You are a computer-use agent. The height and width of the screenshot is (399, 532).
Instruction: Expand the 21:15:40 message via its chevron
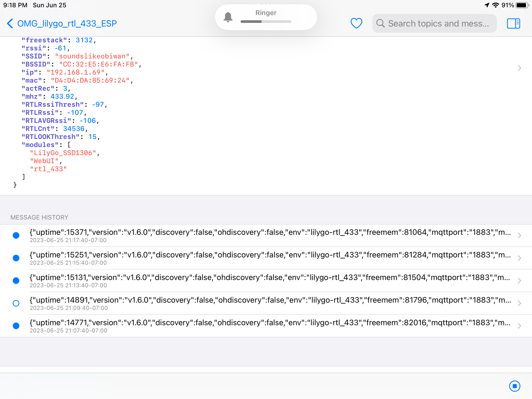pos(519,258)
